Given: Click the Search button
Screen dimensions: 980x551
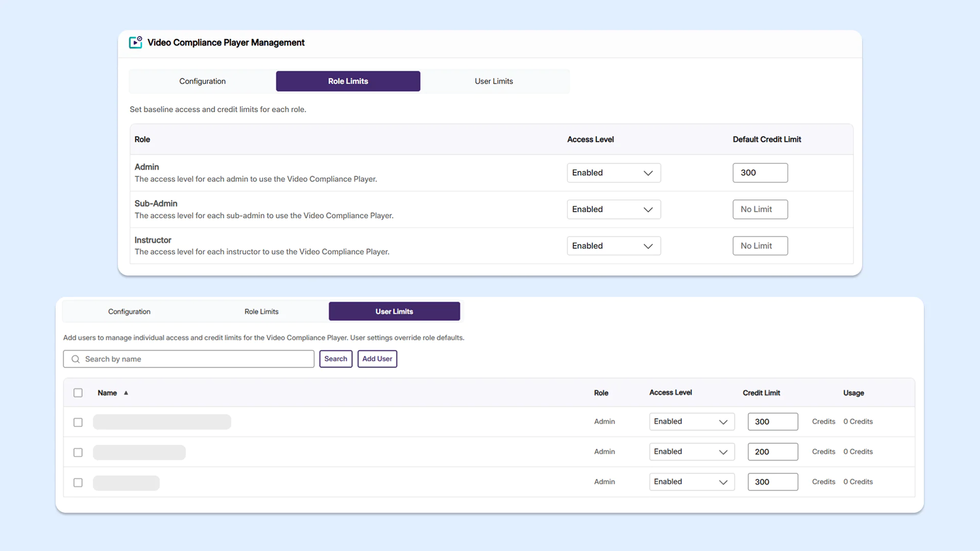Looking at the screenshot, I should [x=336, y=359].
